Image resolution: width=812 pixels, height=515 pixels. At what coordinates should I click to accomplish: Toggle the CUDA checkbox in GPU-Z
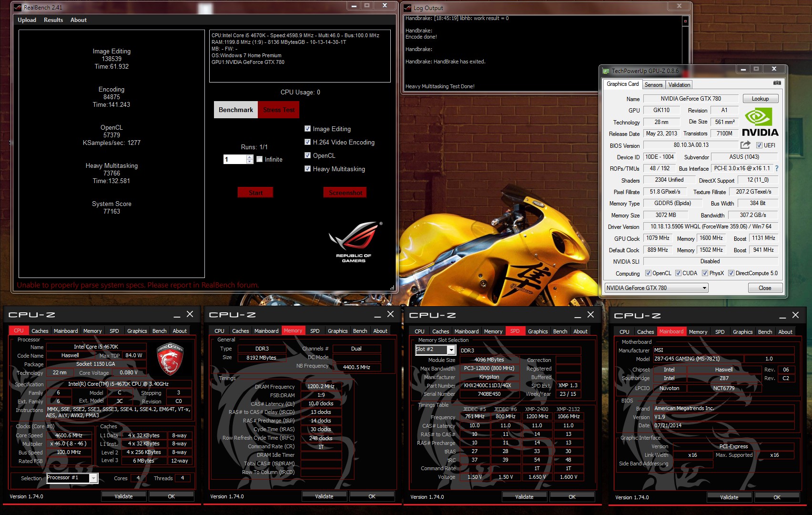[x=678, y=273]
